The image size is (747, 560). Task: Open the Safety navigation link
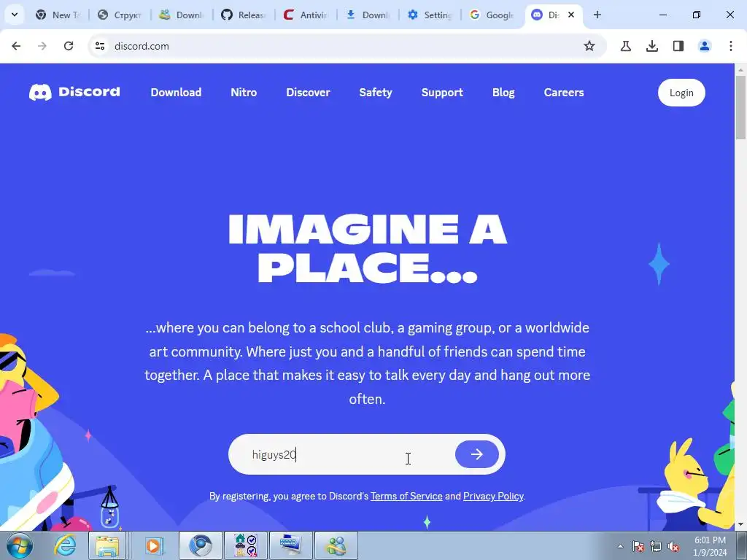376,93
